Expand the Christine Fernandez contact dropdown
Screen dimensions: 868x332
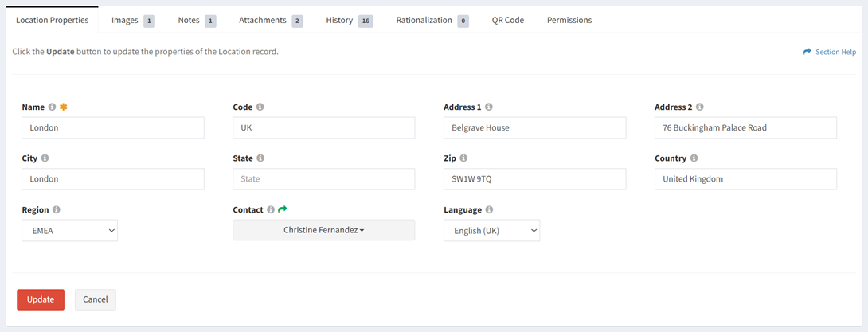tap(323, 231)
